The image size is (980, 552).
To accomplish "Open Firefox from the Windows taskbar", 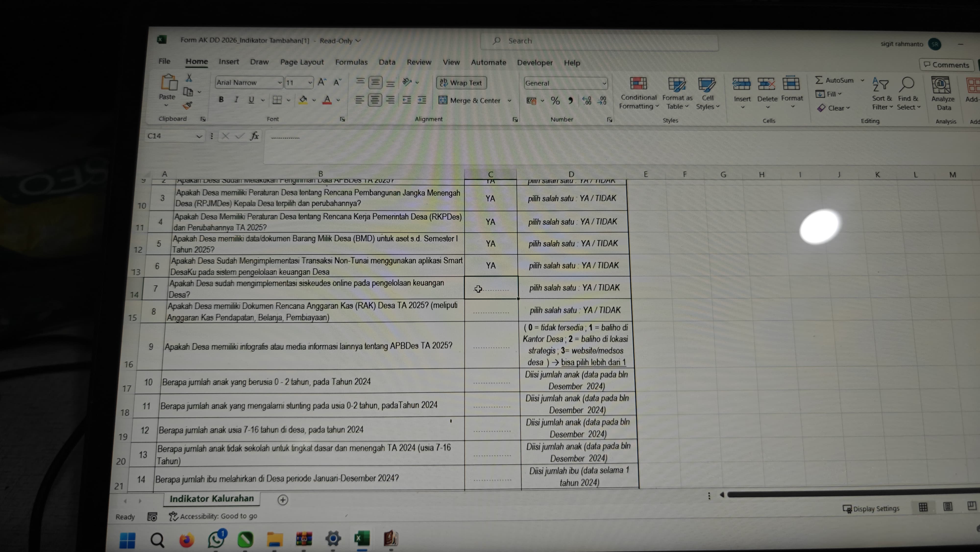I will coord(186,539).
